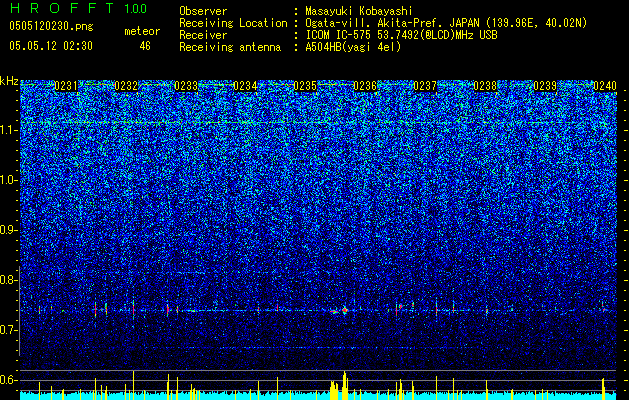Select the HROFFT 1.0.0 title text

coord(78,8)
